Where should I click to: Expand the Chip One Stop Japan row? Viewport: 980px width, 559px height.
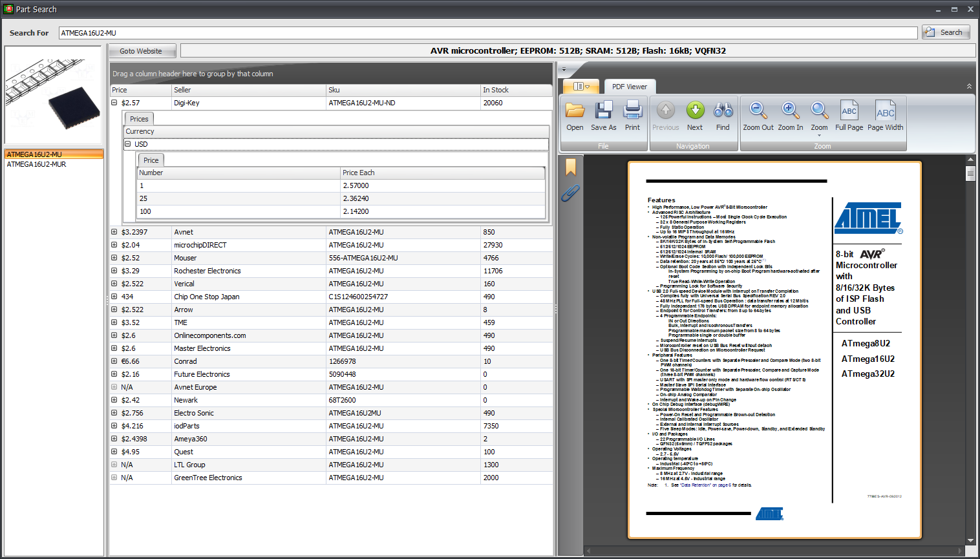pos(114,297)
